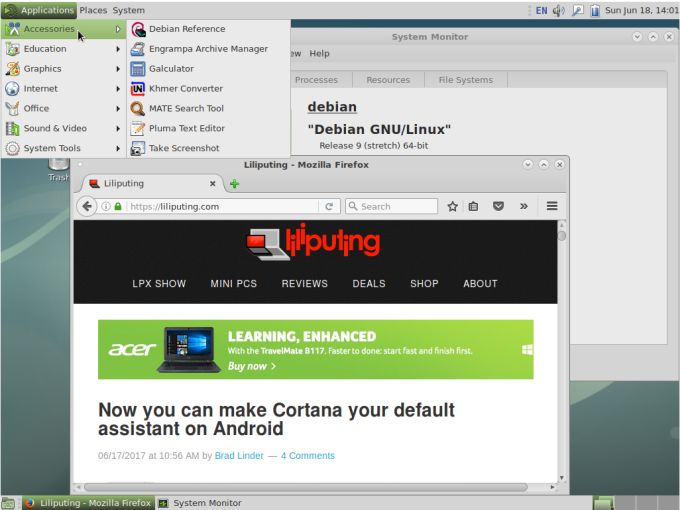Screen dimensions: 680x510
Task: Show more tools chevron in Firefox
Action: [524, 206]
